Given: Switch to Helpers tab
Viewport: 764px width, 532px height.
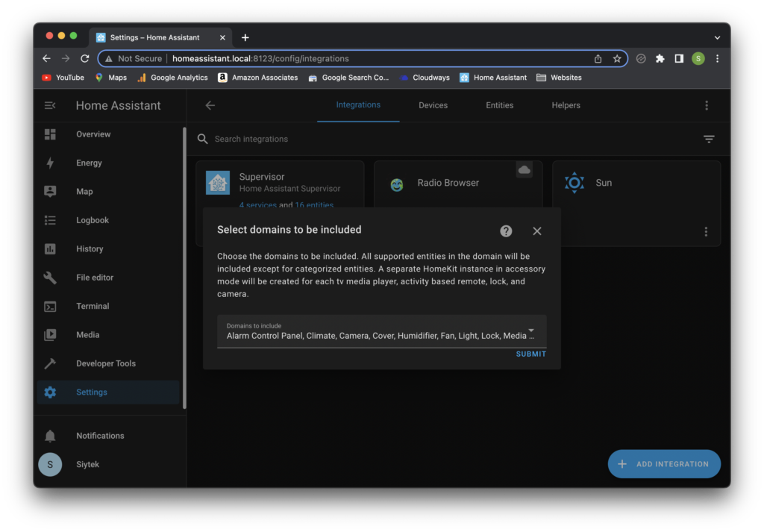Looking at the screenshot, I should click(566, 105).
